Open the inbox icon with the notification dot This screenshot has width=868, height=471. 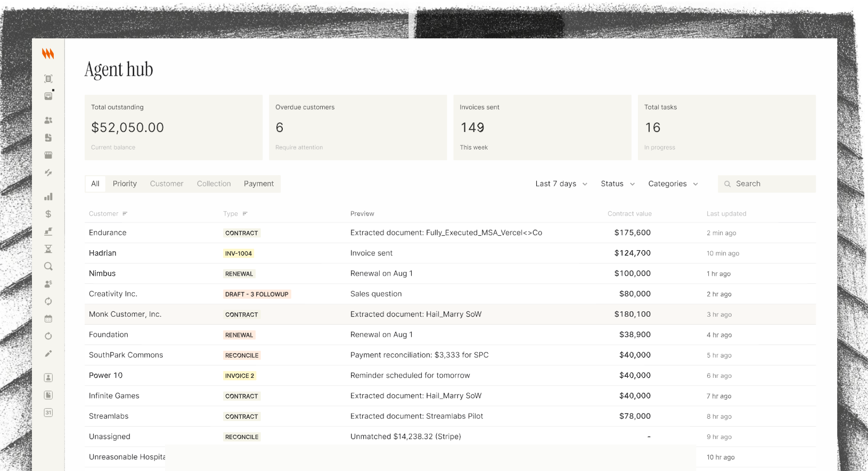pyautogui.click(x=48, y=96)
